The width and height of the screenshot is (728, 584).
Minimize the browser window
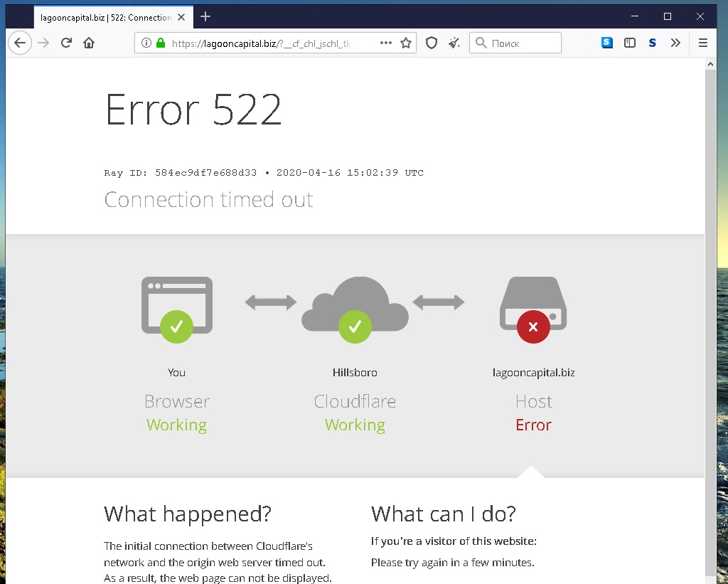(635, 16)
